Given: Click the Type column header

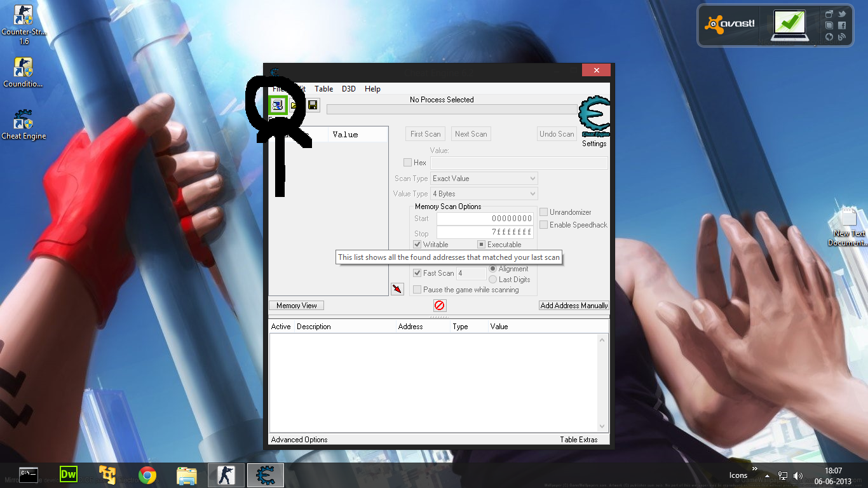Looking at the screenshot, I should (x=470, y=327).
